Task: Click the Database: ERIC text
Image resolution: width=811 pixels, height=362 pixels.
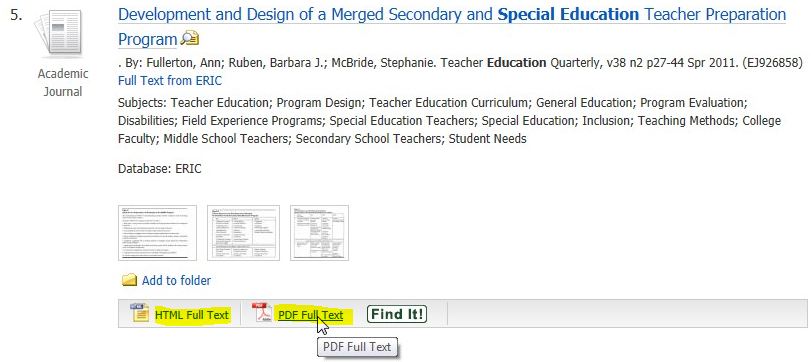Action: coord(159,169)
